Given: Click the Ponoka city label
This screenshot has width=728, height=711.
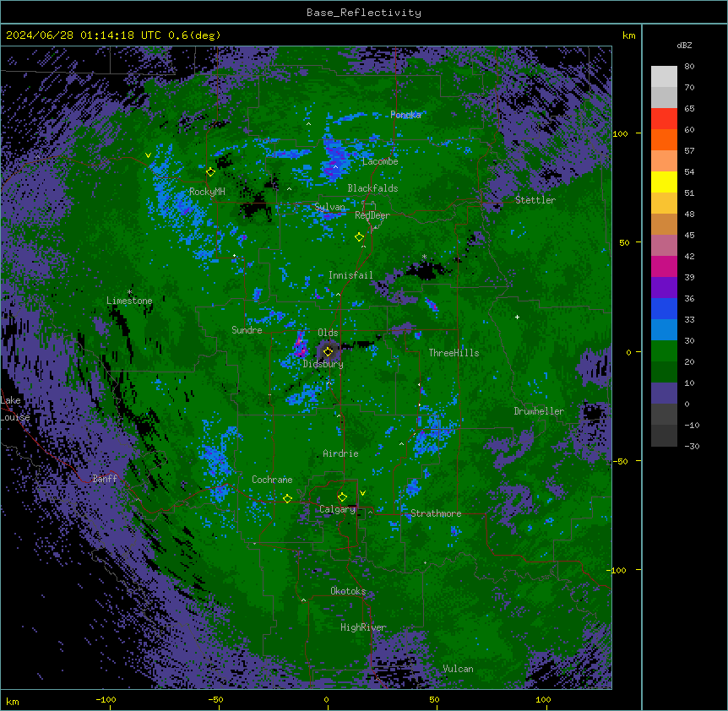Looking at the screenshot, I should [405, 115].
